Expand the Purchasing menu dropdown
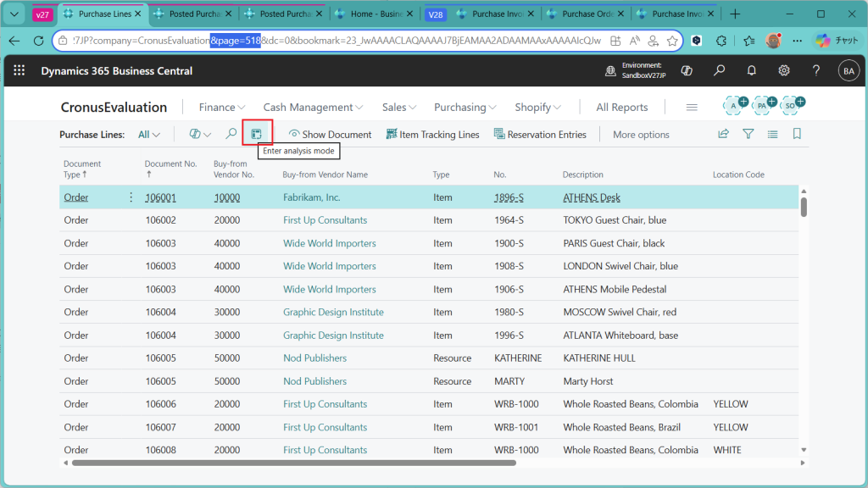This screenshot has height=488, width=868. pyautogui.click(x=465, y=107)
